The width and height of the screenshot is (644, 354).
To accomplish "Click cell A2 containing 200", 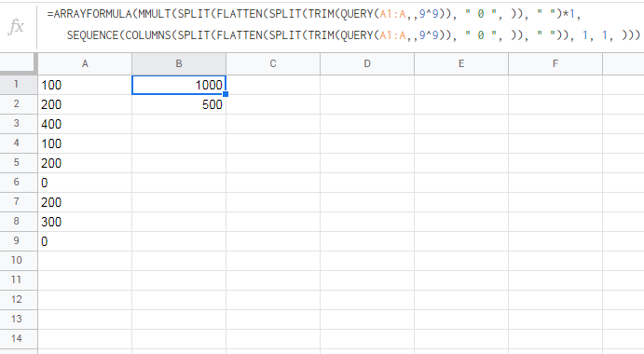I will point(85,104).
